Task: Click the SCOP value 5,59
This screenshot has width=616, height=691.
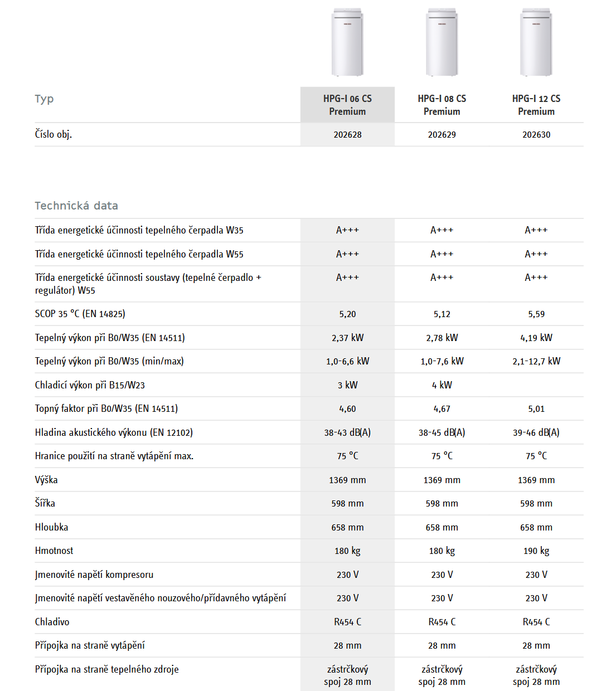Action: 536,314
